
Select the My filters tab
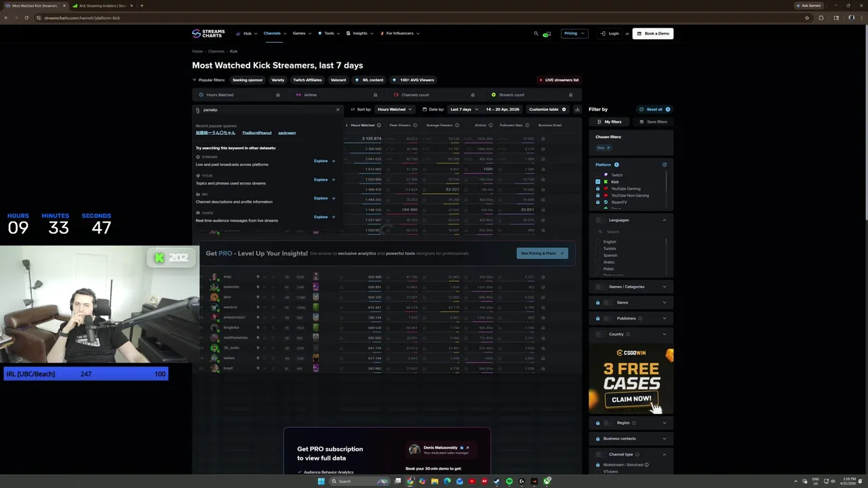tap(609, 122)
